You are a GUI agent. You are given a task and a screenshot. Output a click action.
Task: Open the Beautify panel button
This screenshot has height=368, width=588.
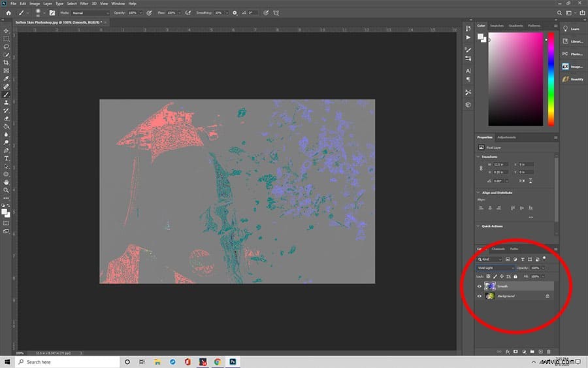pyautogui.click(x=572, y=79)
